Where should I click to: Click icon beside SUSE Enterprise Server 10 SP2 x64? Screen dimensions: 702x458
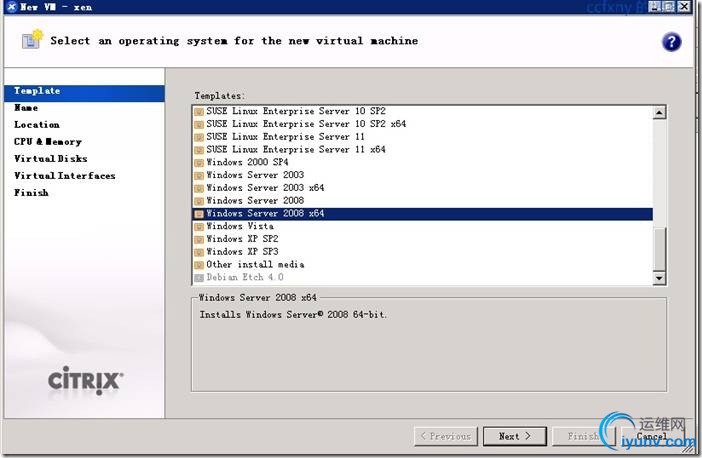click(199, 124)
